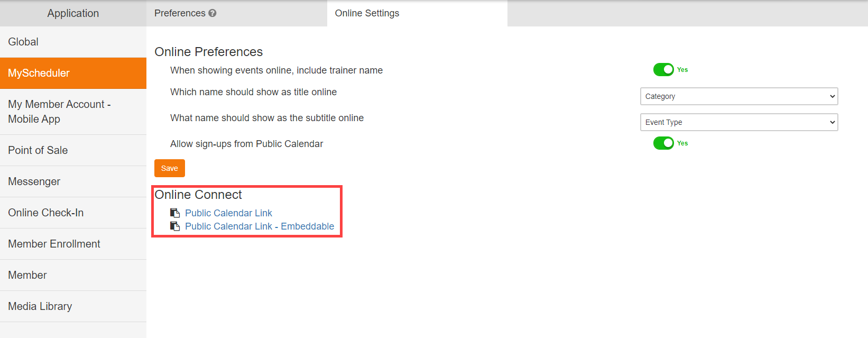
Task: Click 'Allow sign-ups from Public Calendar' label
Action: (x=246, y=144)
